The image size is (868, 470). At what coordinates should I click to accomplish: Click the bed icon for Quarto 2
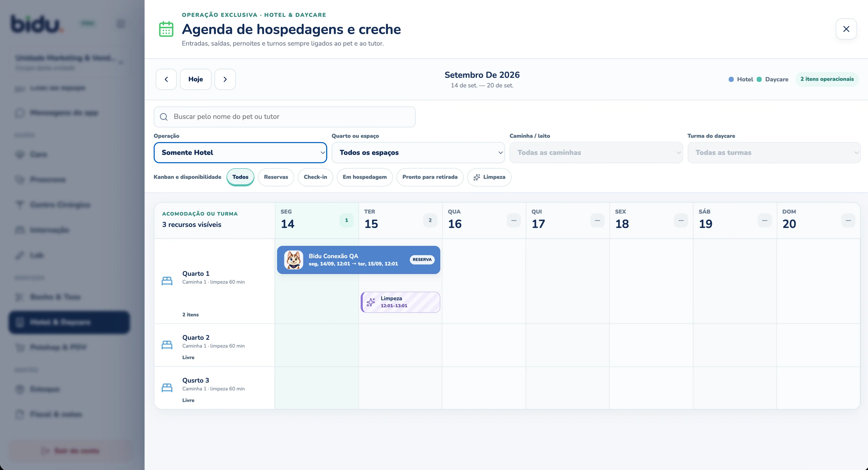pos(167,345)
